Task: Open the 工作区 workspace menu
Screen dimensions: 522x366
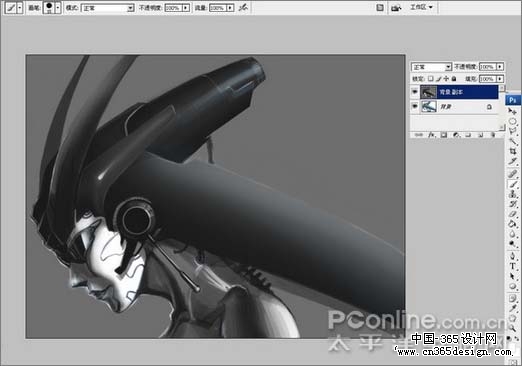Action: (x=421, y=7)
